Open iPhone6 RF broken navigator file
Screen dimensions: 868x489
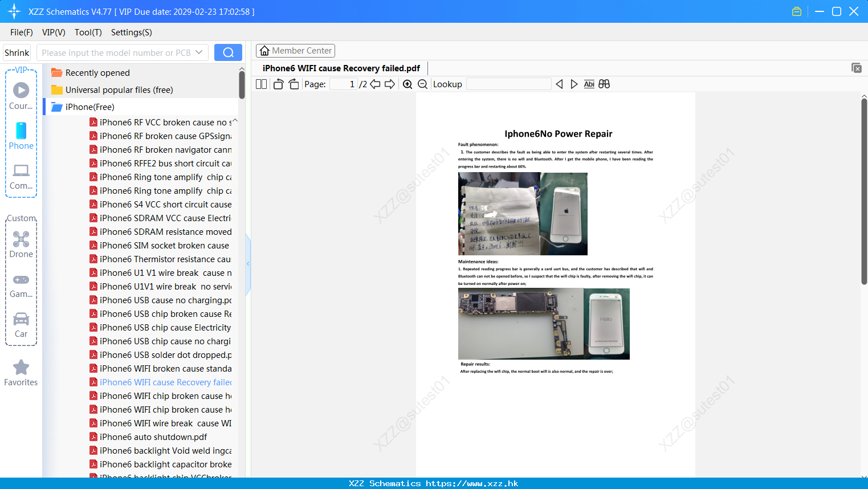click(161, 149)
